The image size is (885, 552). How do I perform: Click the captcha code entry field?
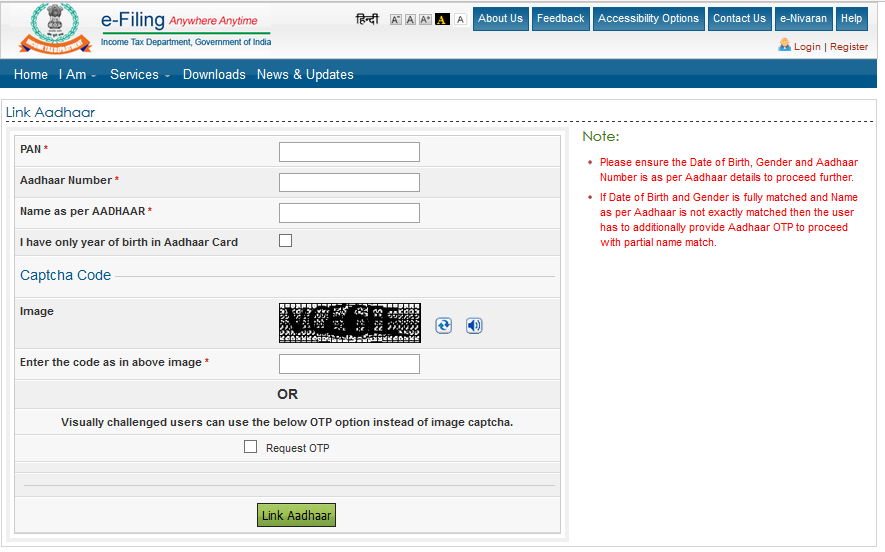tap(349, 364)
